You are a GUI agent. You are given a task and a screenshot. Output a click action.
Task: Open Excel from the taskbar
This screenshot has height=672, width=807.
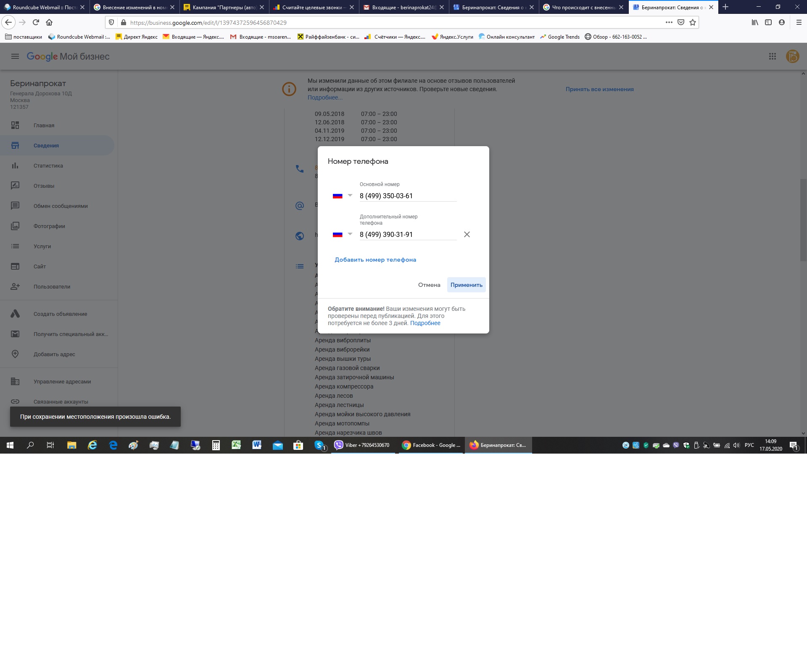pos(236,445)
